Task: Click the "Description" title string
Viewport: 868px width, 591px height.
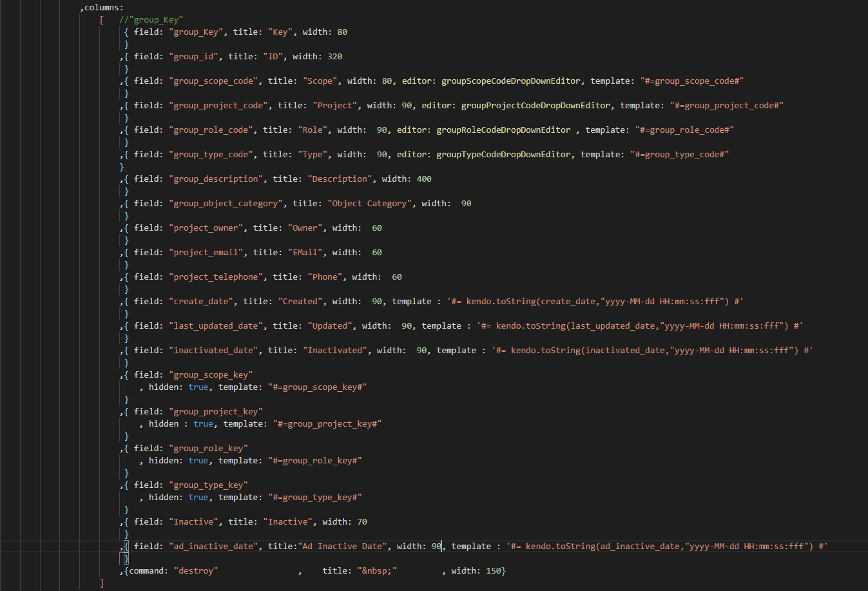Action: coord(339,179)
